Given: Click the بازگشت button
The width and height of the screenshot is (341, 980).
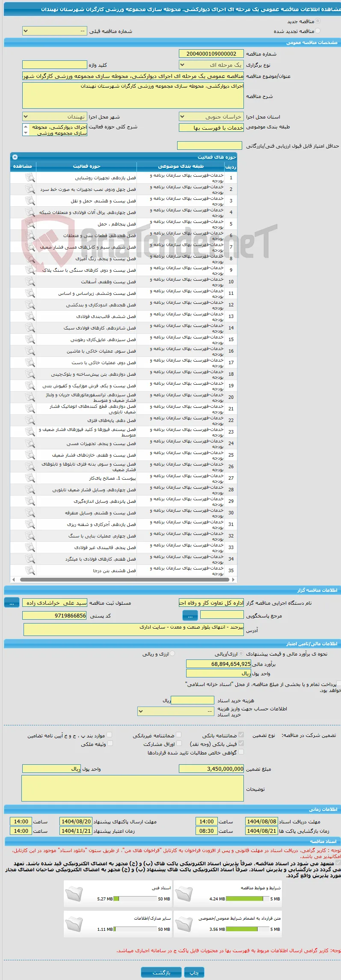Looking at the screenshot, I should pyautogui.click(x=161, y=973).
